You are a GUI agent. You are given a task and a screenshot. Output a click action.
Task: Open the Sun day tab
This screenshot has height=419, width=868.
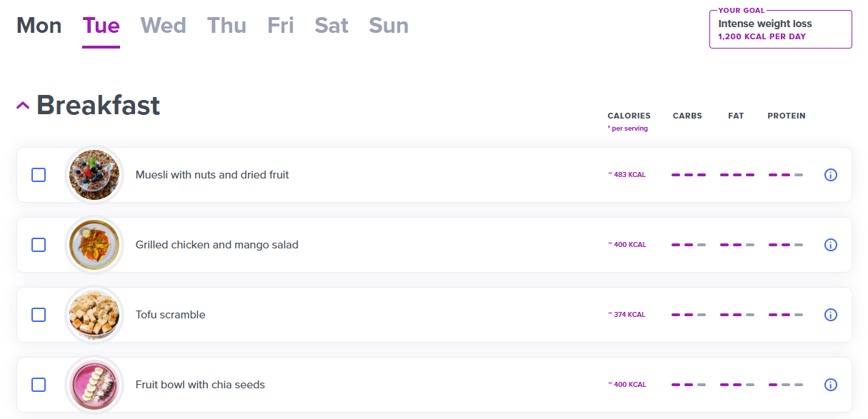(x=389, y=26)
